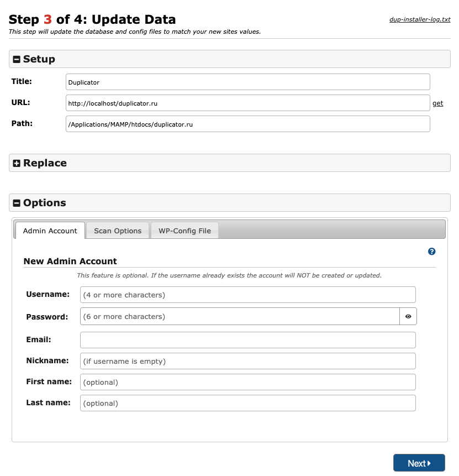The width and height of the screenshot is (459, 476).
Task: Select the Nickname text field
Action: tap(247, 362)
